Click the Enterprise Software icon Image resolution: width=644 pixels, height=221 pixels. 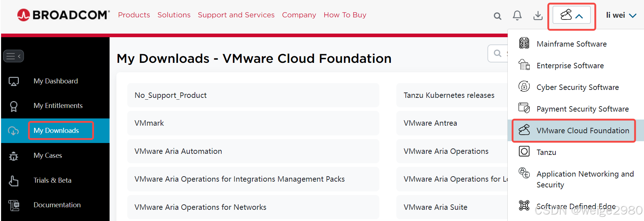click(x=524, y=65)
